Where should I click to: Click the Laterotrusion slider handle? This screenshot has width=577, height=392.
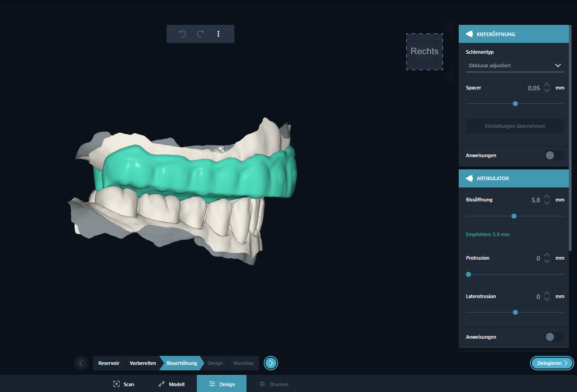(x=515, y=312)
